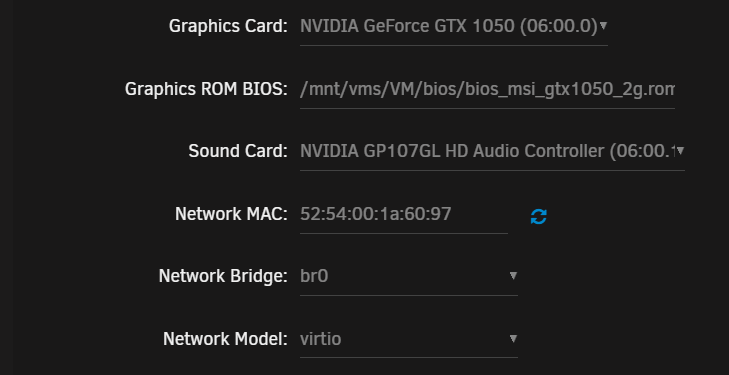Click the Network Model label

click(x=225, y=339)
